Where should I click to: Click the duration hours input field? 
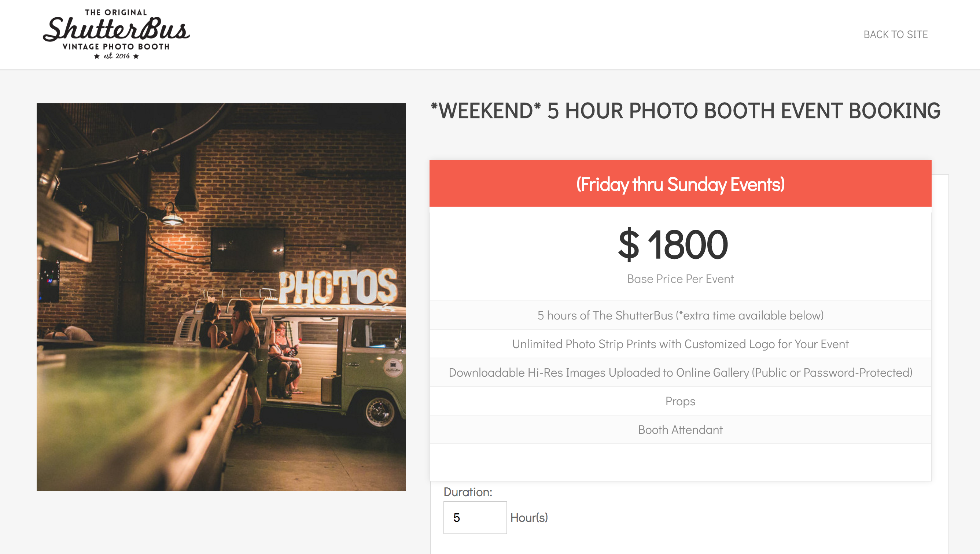tap(475, 517)
